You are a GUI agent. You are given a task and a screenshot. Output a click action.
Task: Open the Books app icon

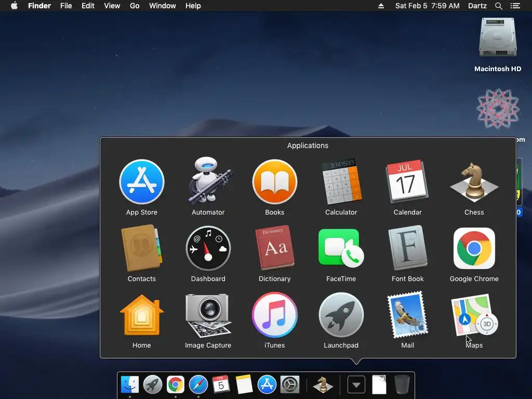click(x=275, y=182)
